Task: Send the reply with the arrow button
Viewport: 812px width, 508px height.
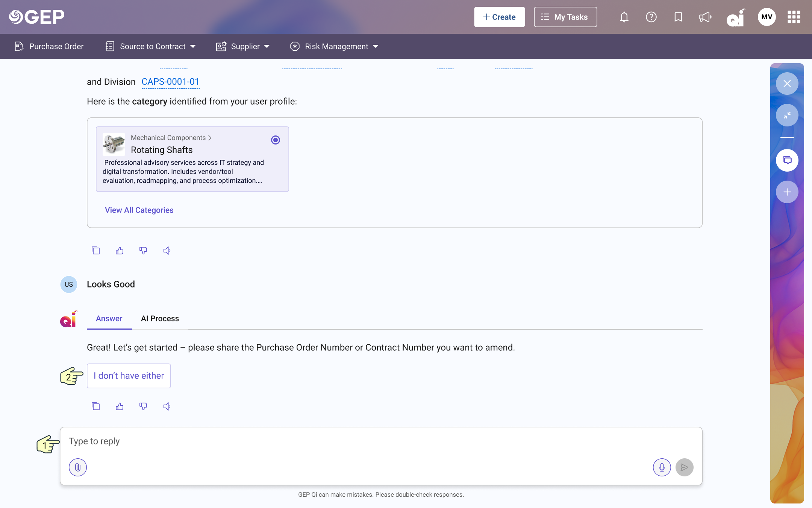Action: [685, 467]
